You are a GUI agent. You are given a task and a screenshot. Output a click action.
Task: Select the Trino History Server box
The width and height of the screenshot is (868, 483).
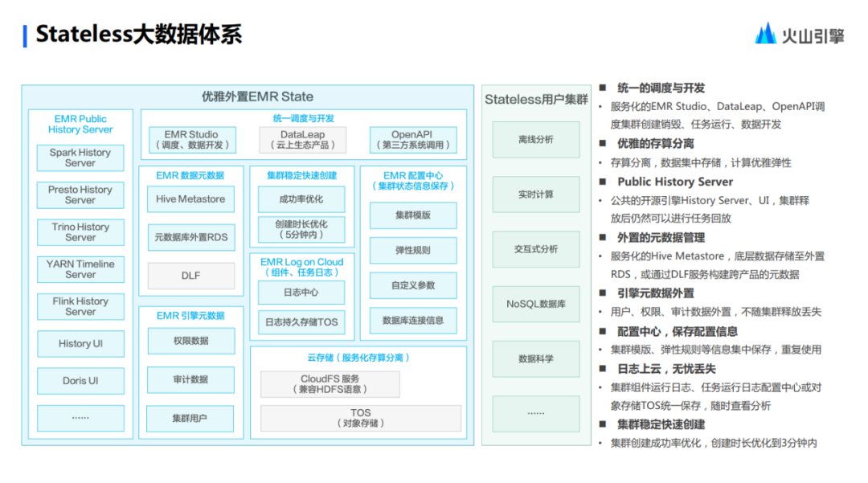coord(80,232)
